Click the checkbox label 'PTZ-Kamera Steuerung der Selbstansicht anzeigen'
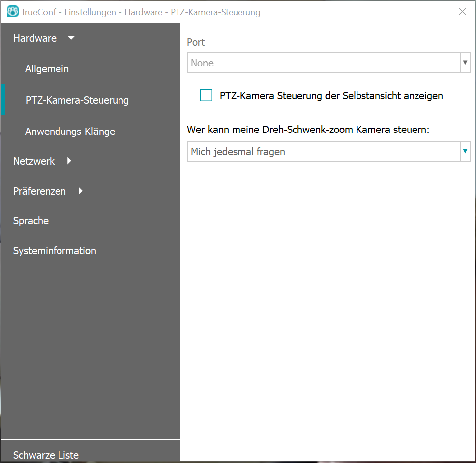The image size is (476, 463). pos(331,96)
